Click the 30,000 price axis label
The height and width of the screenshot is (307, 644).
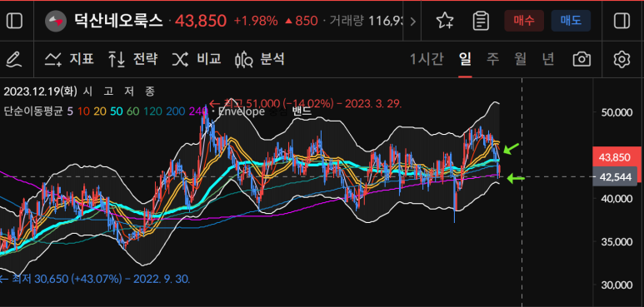617,285
